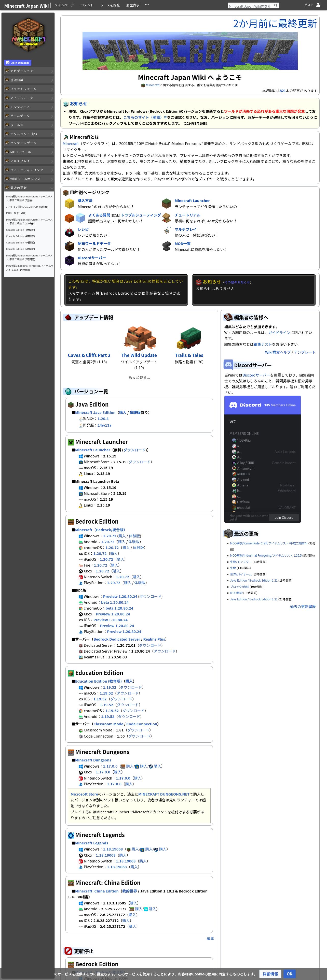327x980 pixels.
Task: Open その他のお知らせ link in notice box
Action: tap(237, 282)
